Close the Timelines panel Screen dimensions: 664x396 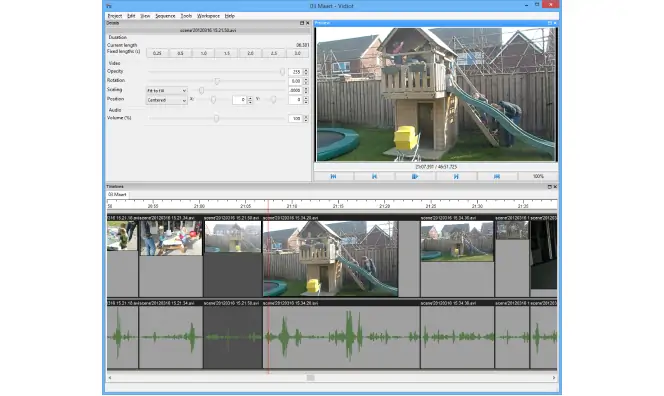coord(555,186)
